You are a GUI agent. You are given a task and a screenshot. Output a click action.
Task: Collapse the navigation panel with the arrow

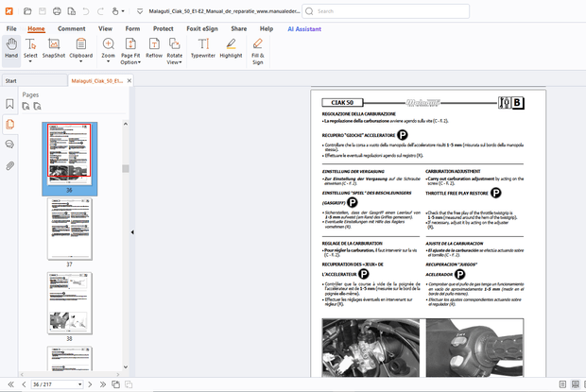pyautogui.click(x=132, y=232)
